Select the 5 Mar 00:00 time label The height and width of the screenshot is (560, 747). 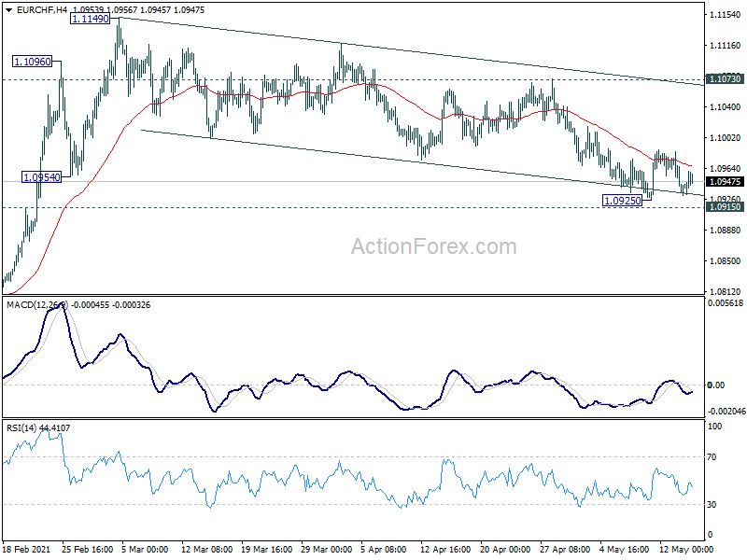click(145, 550)
